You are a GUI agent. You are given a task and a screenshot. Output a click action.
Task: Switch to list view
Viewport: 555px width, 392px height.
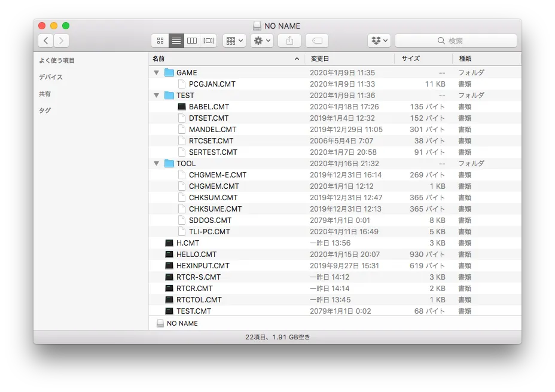[x=176, y=41]
